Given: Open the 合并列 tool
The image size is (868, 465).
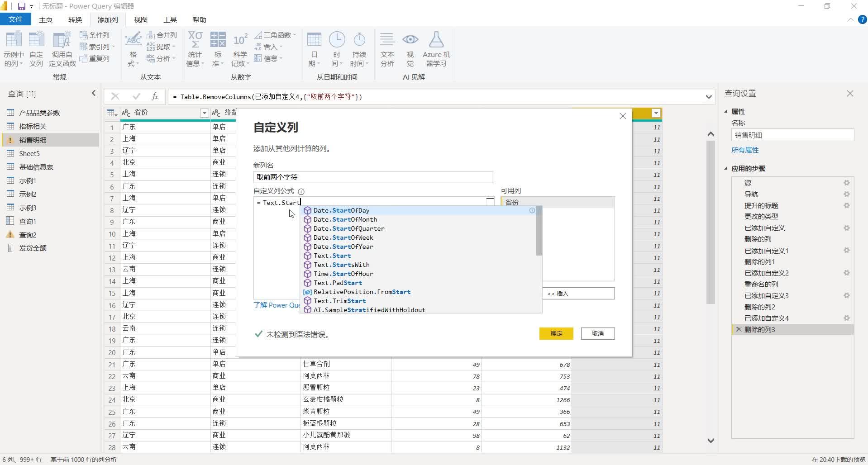Looking at the screenshot, I should coord(162,35).
